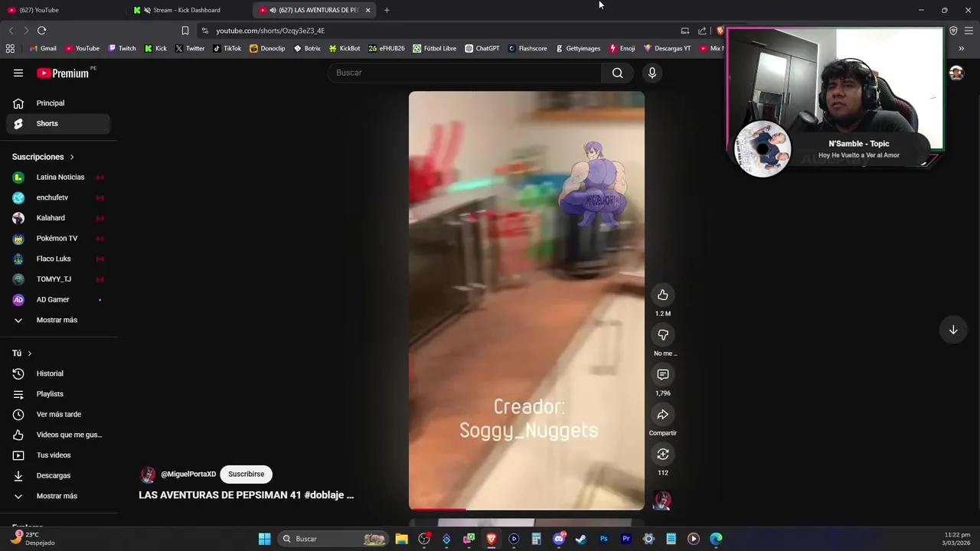Open the Principal home page

tap(58, 103)
